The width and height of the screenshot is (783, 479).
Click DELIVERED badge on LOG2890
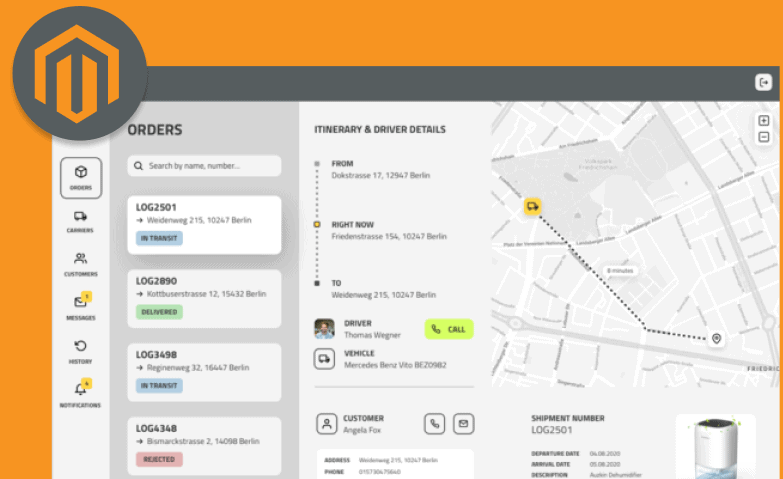point(159,312)
